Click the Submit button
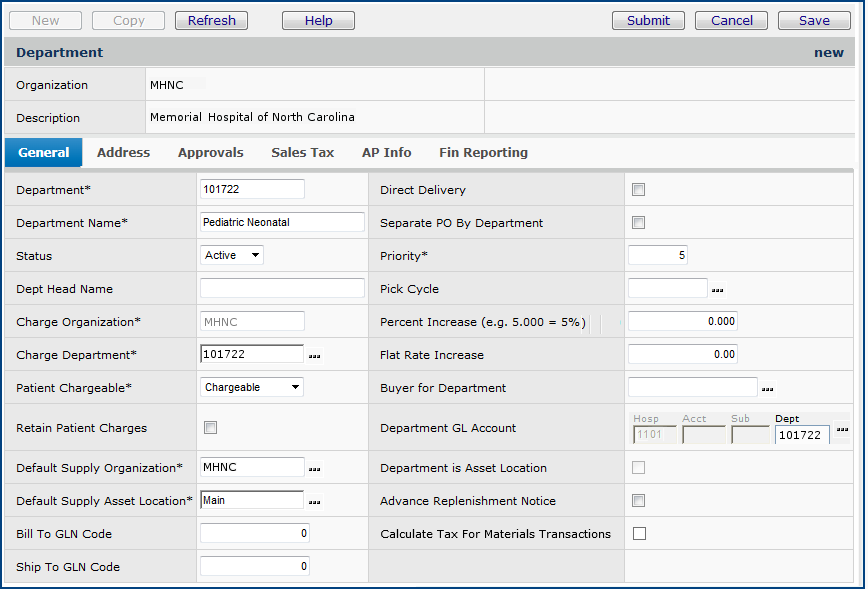The image size is (868, 589). [648, 20]
